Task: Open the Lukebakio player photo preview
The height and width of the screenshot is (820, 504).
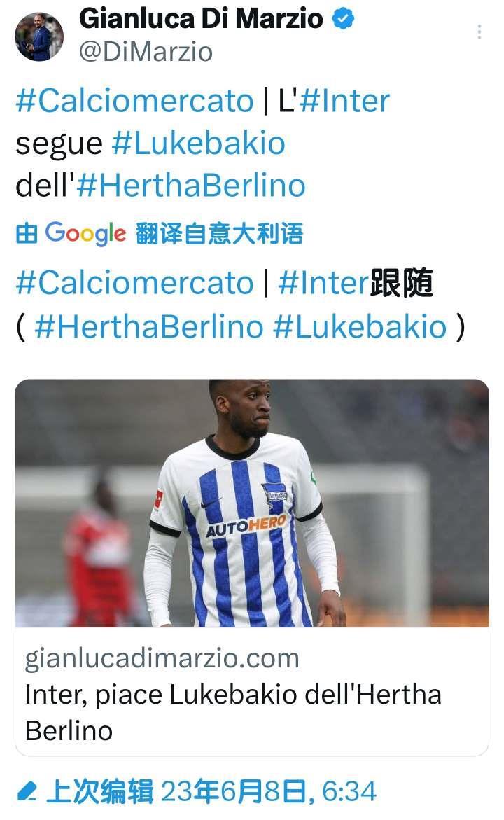Action: (x=252, y=503)
